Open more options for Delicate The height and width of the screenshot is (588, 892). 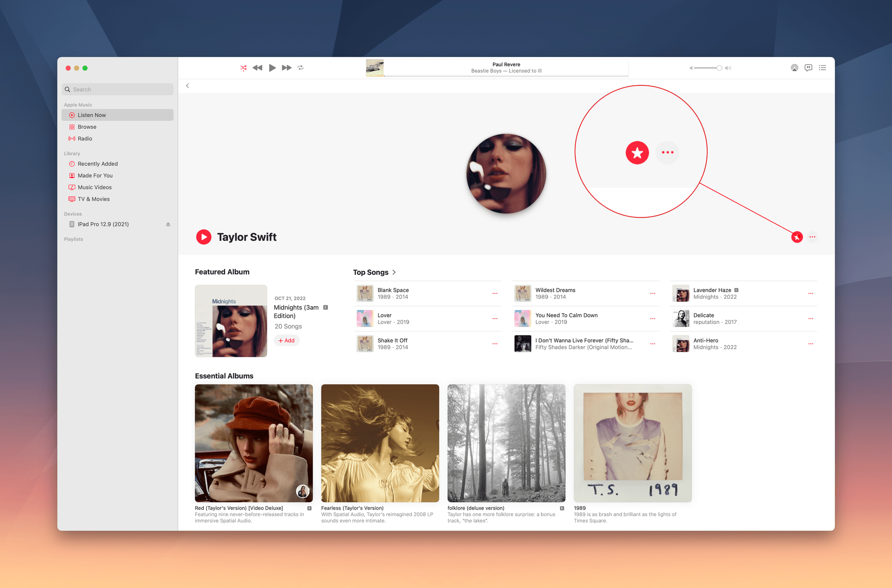point(811,319)
